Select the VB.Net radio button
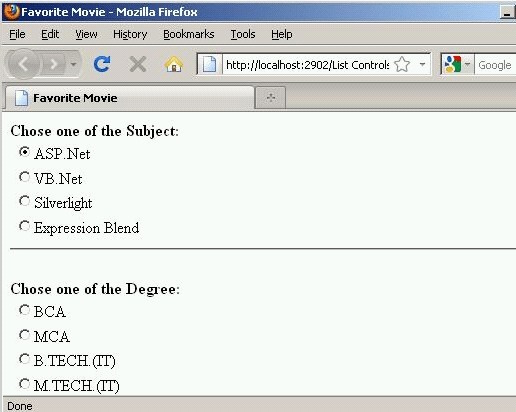Screen dimensions: 516x412 pos(24,177)
